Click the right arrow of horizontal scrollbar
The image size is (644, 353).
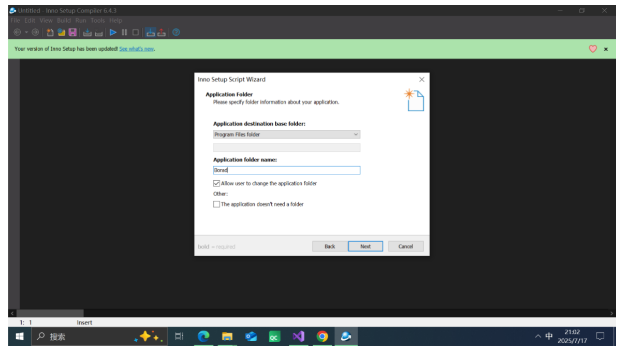[612, 313]
